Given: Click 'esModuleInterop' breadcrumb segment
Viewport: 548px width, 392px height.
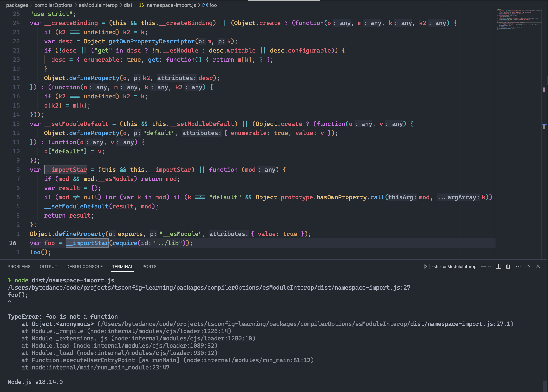Looking at the screenshot, I should [x=98, y=5].
